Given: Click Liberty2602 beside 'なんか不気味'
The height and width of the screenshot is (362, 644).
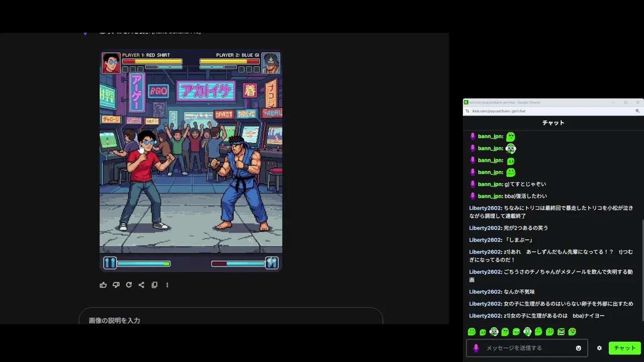Looking at the screenshot, I should (x=486, y=292).
